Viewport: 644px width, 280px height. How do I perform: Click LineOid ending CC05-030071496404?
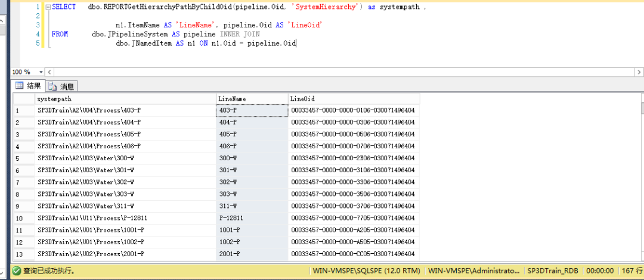(354, 254)
